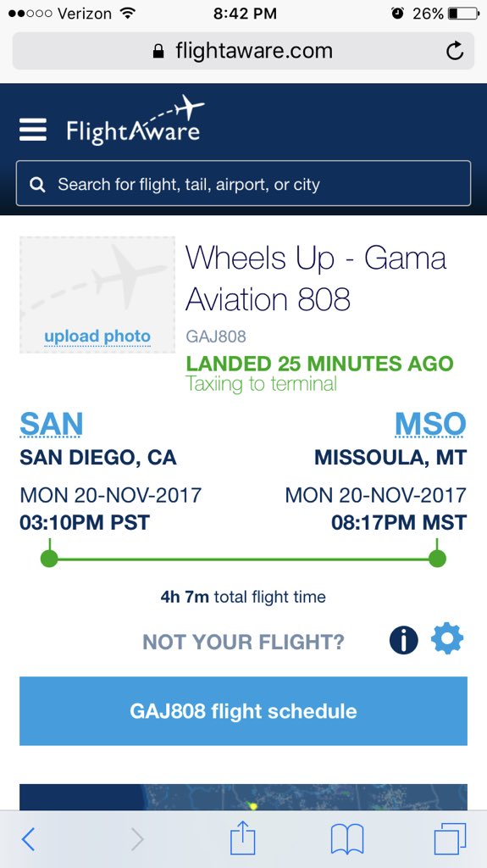This screenshot has width=487, height=868.
Task: Focus the flight search field
Action: pyautogui.click(x=244, y=183)
